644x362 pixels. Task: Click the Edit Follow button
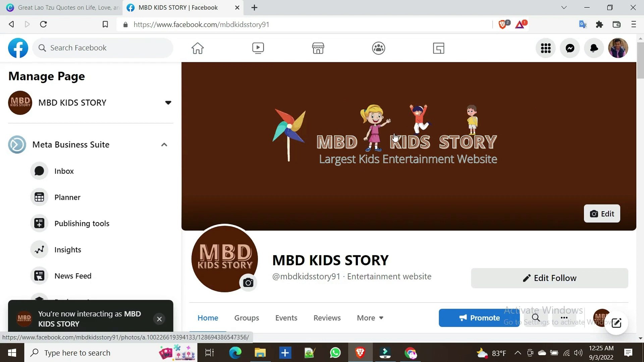pos(550,278)
